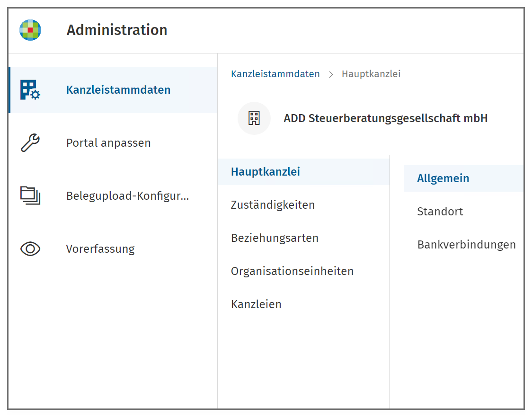Go to Kanzleistammdaten breadcrumb link
The image size is (532, 417).
click(275, 74)
